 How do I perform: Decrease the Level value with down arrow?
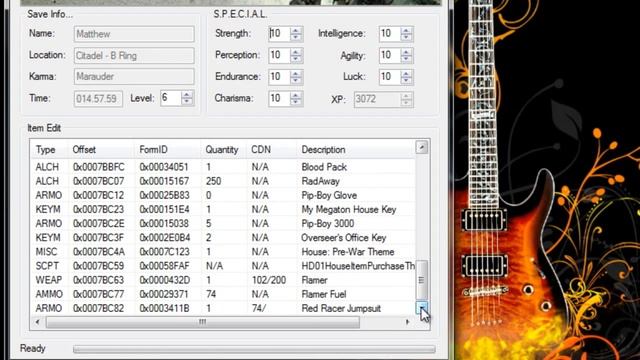click(187, 101)
